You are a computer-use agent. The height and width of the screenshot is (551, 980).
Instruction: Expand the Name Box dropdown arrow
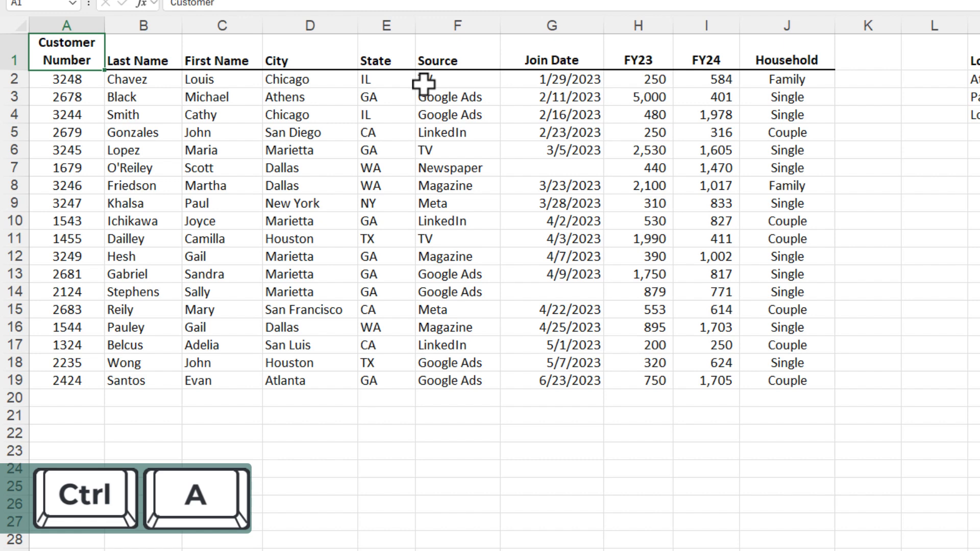click(x=72, y=4)
